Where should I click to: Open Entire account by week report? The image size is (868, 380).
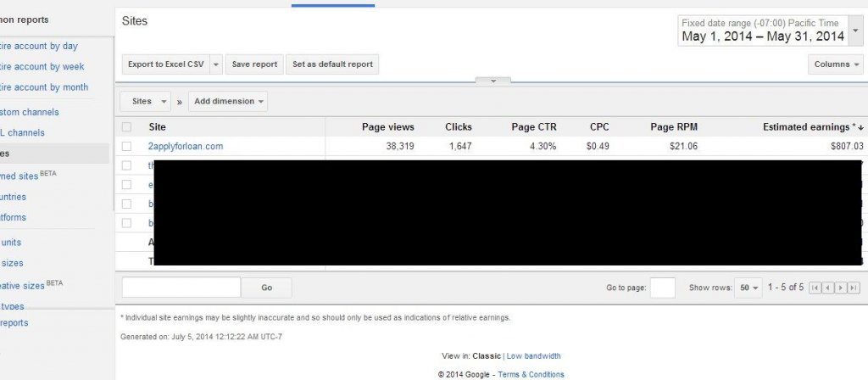point(42,66)
